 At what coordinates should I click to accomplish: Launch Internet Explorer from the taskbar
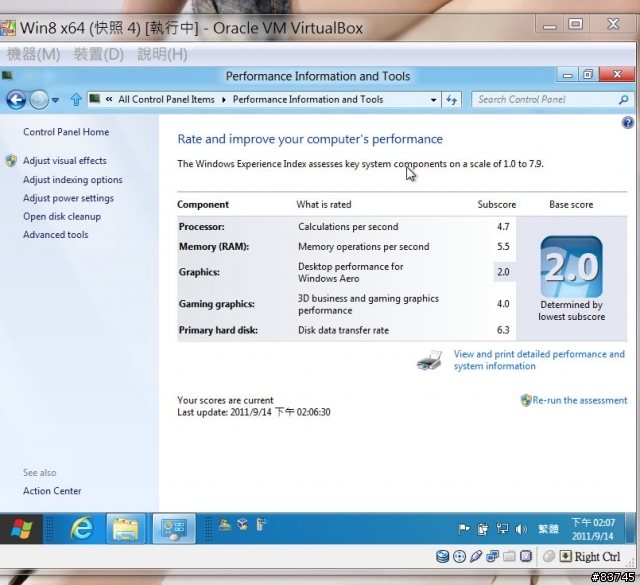82,529
